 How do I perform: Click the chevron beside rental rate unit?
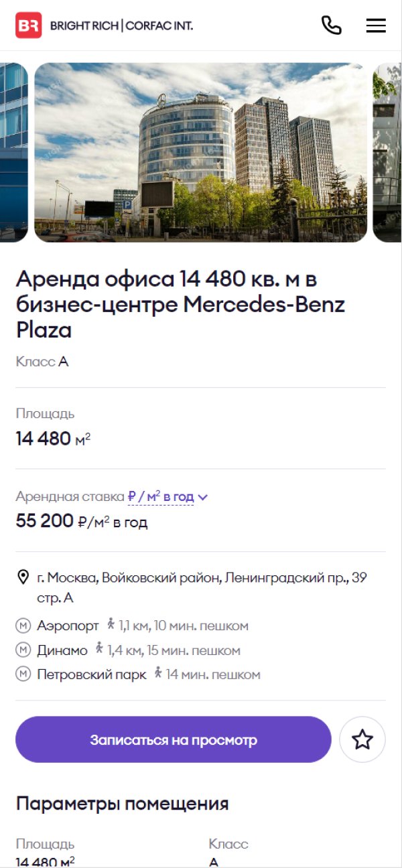[x=203, y=497]
